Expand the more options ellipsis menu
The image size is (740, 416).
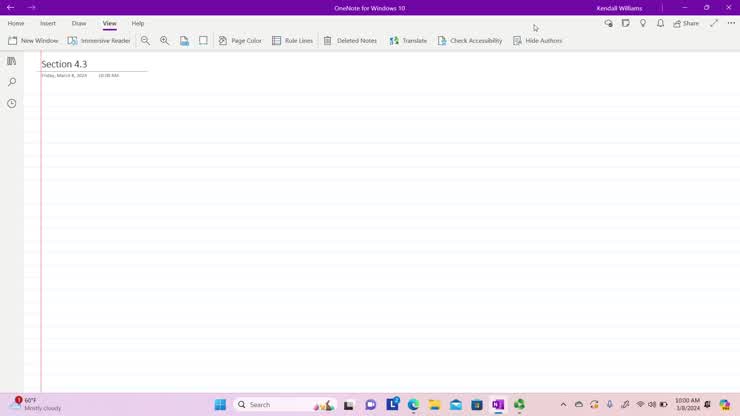(731, 23)
